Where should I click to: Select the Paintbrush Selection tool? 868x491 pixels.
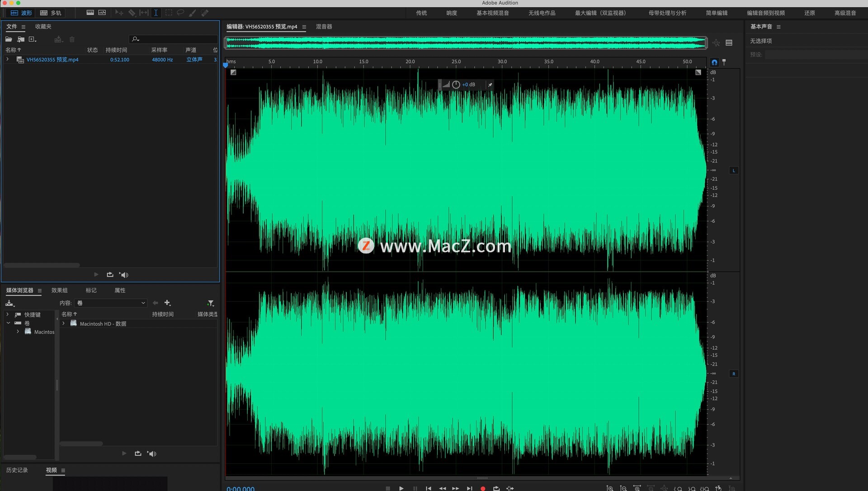point(193,13)
